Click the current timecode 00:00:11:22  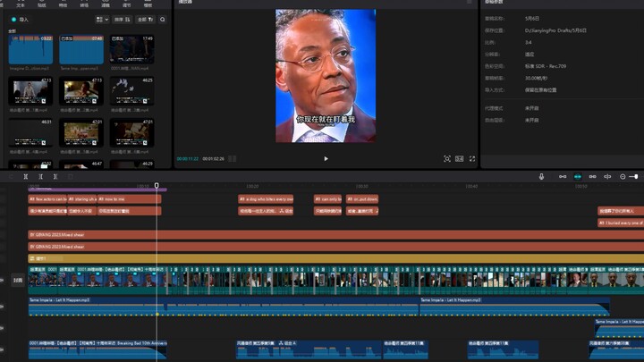click(188, 159)
